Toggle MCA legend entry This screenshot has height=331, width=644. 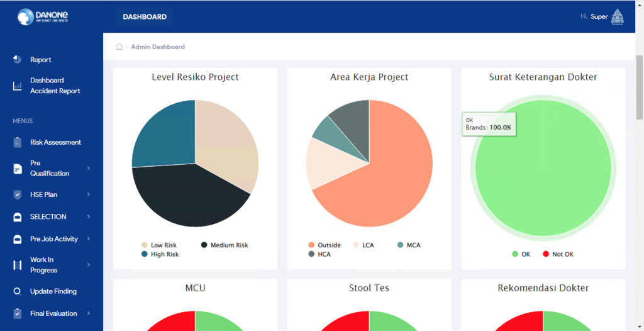[409, 245]
